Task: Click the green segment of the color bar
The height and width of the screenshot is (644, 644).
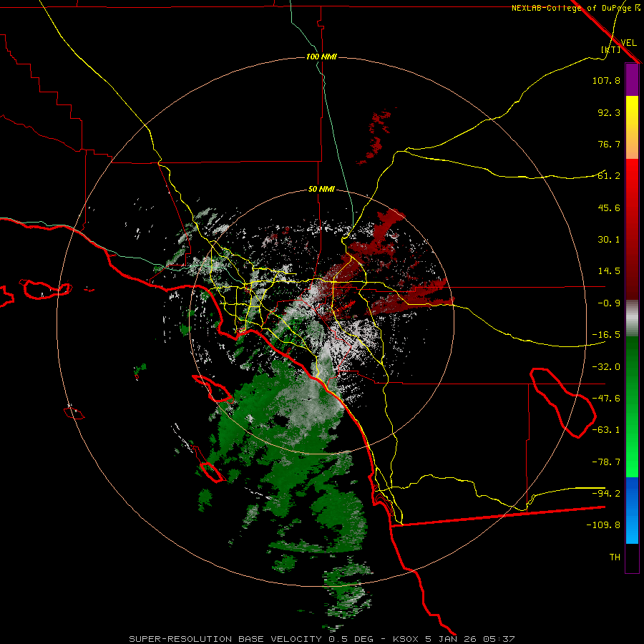Action: tap(632, 406)
